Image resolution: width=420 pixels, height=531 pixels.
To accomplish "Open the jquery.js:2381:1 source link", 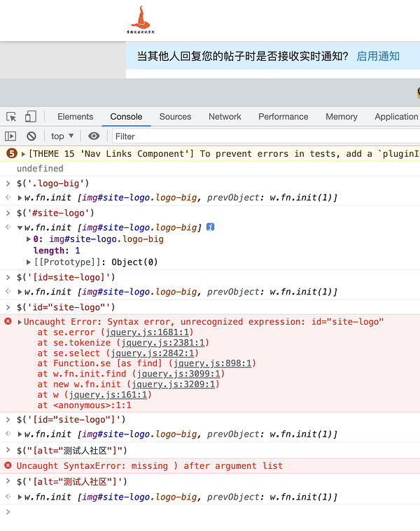I will [x=163, y=343].
